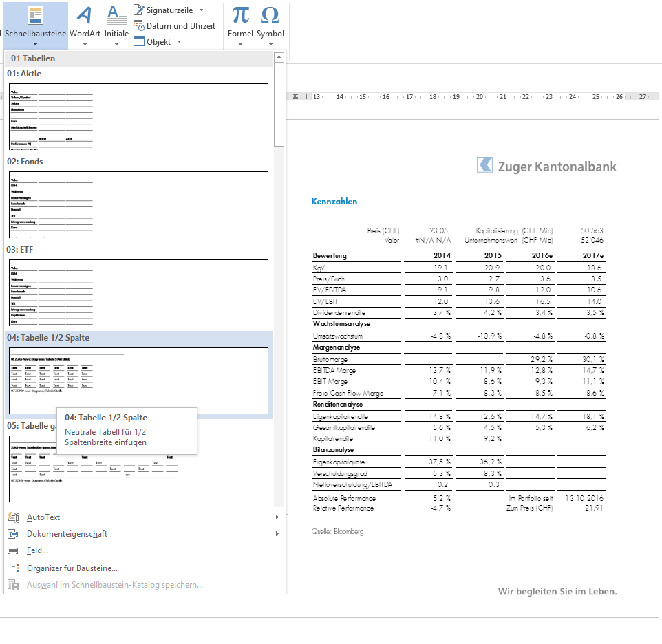662x644 pixels.
Task: Click the Kapitalisierung value 50'563
Action: (x=592, y=231)
